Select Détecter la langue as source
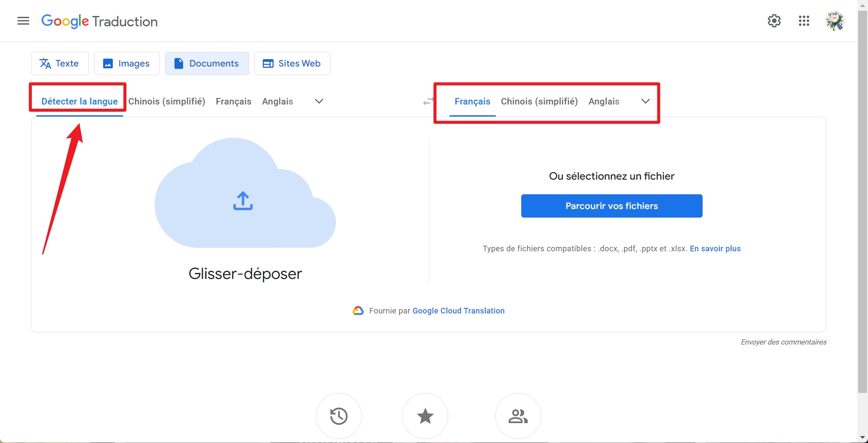Screen dimensions: 868x443 coord(79,101)
